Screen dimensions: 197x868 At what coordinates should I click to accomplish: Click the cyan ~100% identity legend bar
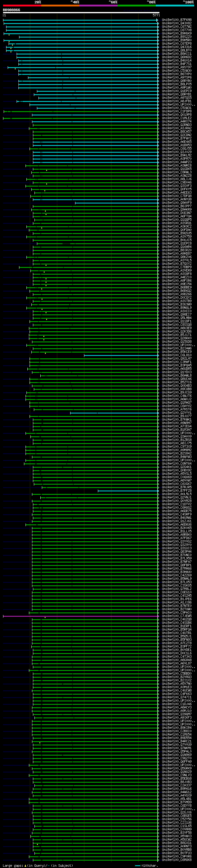(175, 6)
